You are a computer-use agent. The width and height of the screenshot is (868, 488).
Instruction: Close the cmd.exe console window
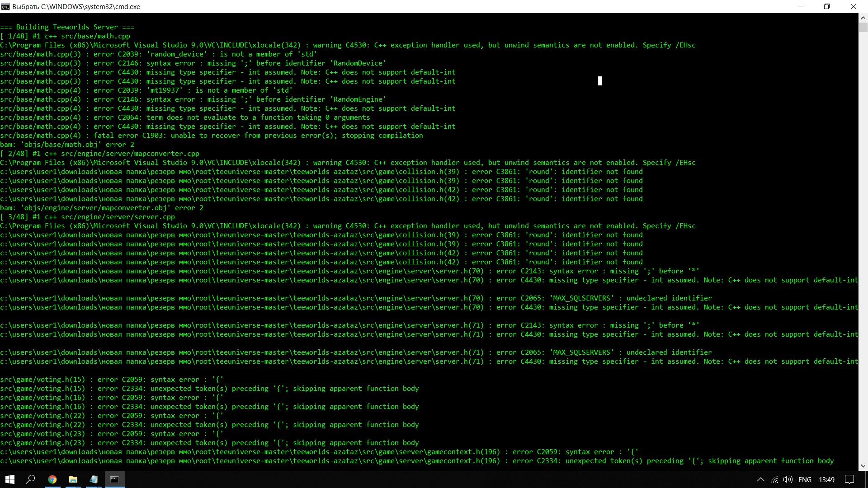[854, 6]
